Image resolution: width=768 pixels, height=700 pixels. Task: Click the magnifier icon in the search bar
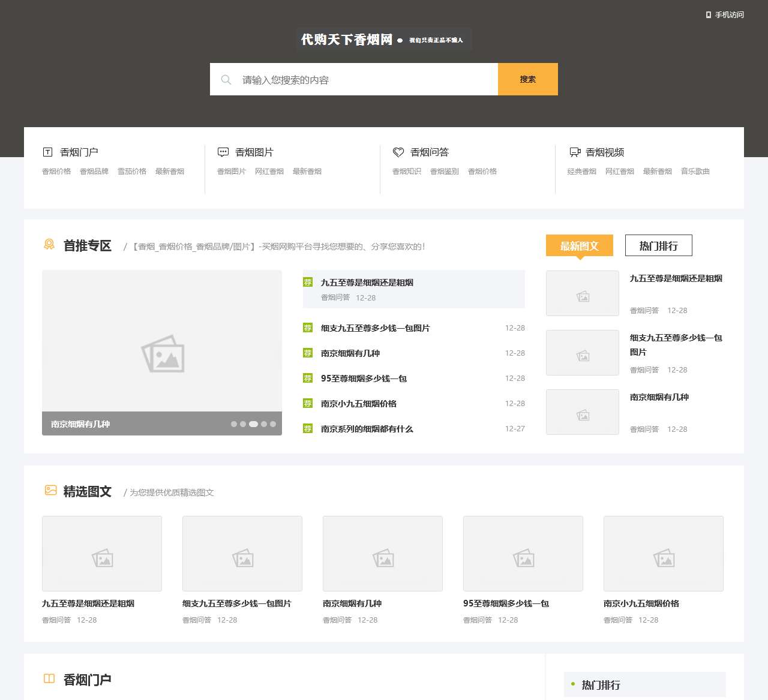click(x=226, y=79)
